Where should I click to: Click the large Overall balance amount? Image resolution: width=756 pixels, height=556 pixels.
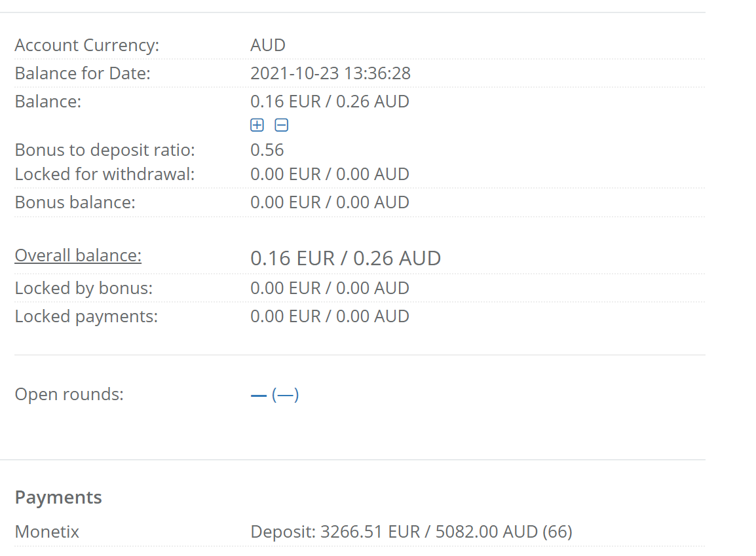pyautogui.click(x=345, y=258)
